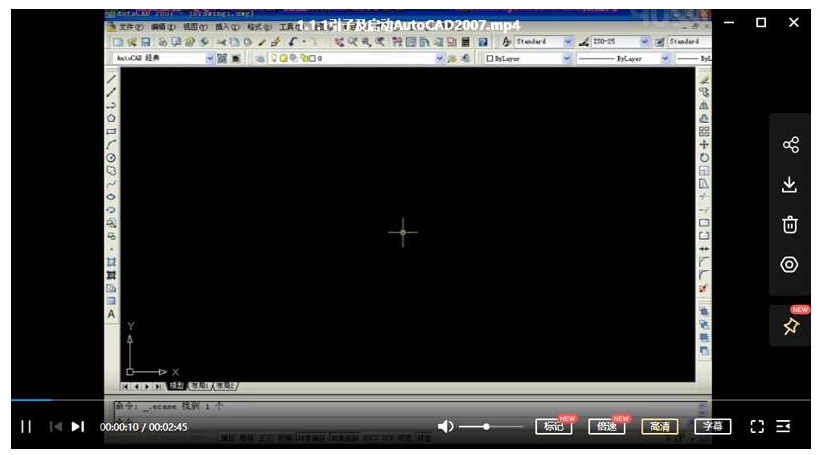Open the ISO-25 dimension style dropdown

point(644,42)
